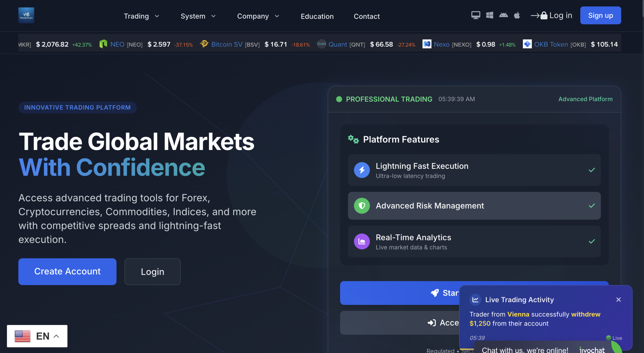Click the Create Account button

click(x=67, y=271)
